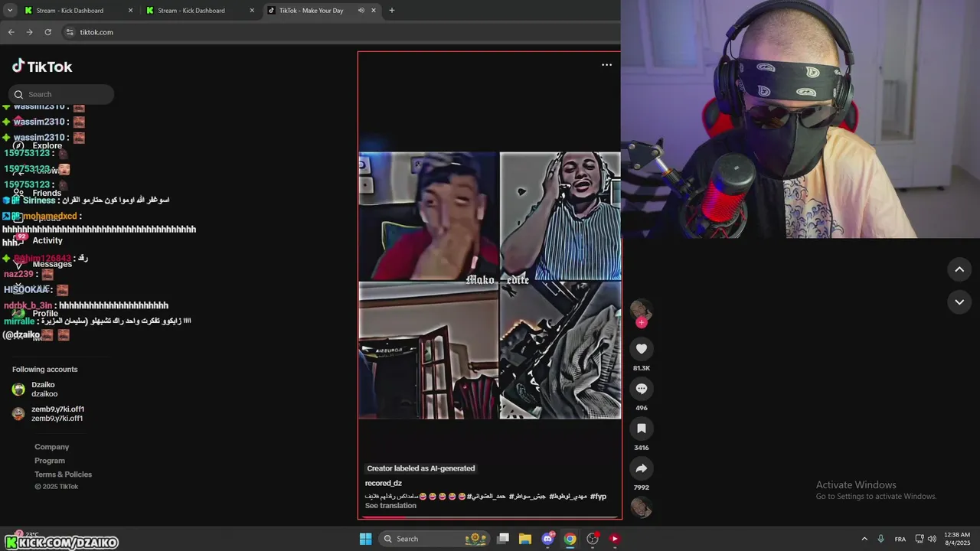This screenshot has width=980, height=551.
Task: Click the Windows taskbar Search box
Action: pos(434,539)
